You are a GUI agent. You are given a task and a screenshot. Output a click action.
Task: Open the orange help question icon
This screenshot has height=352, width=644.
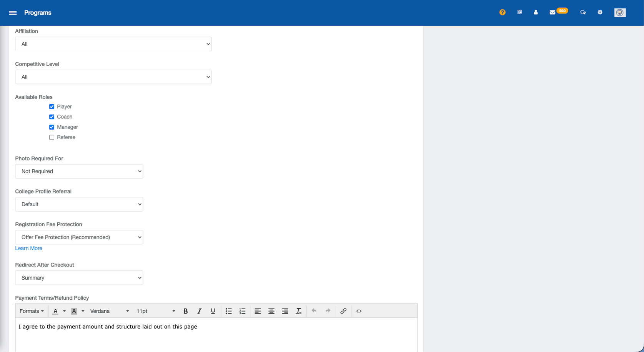coord(502,12)
